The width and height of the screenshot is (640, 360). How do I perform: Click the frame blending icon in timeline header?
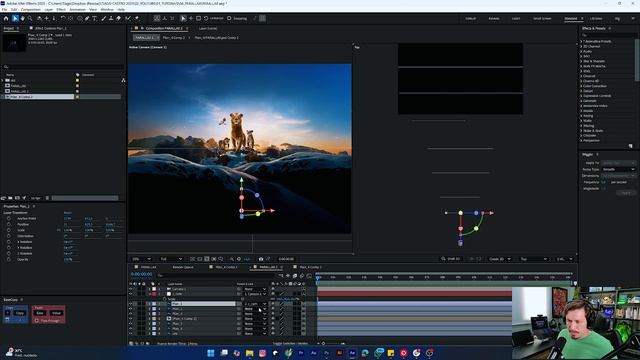(x=295, y=276)
